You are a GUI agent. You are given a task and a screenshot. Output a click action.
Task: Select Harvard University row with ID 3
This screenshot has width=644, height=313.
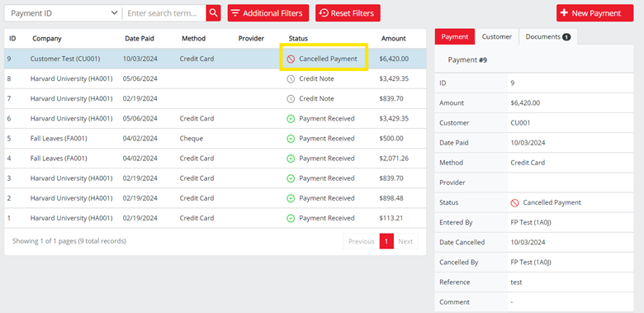(x=215, y=178)
